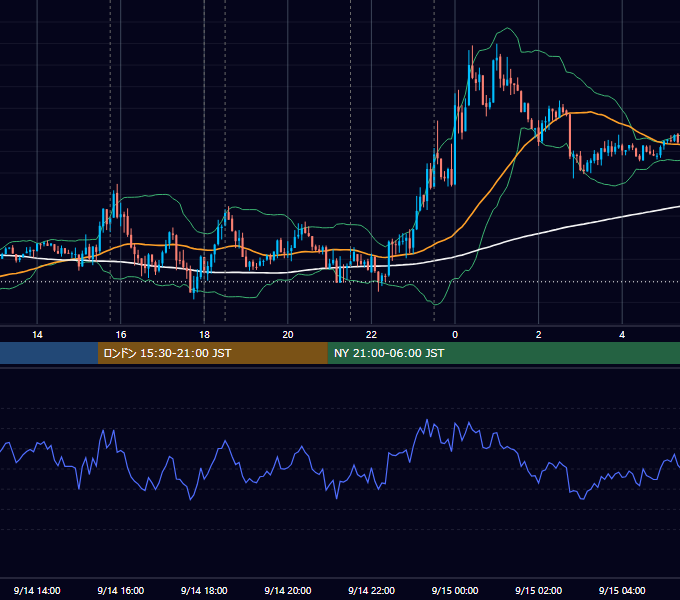Screen dimensions: 680x600
Task: Click the '9/14 16:00' time label
Action: tap(121, 590)
